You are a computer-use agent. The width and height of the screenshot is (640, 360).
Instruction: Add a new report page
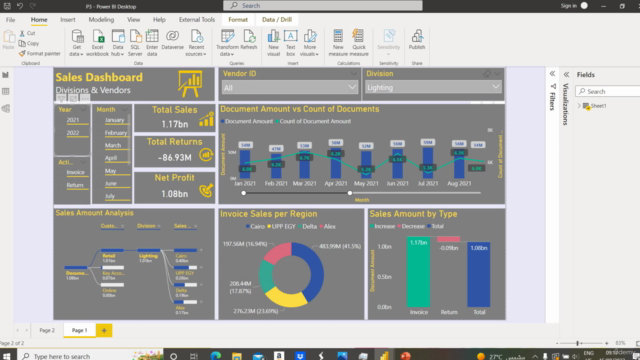pyautogui.click(x=104, y=330)
